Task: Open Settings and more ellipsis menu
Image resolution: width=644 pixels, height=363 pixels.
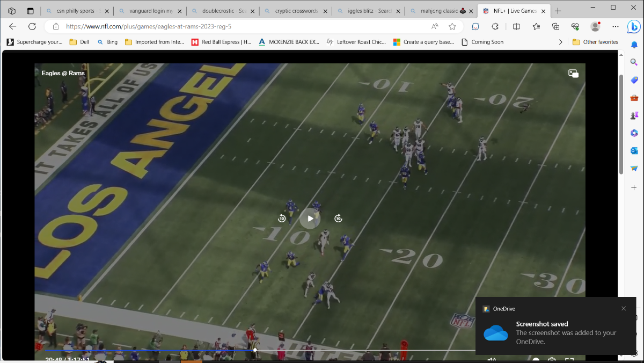Action: [616, 26]
